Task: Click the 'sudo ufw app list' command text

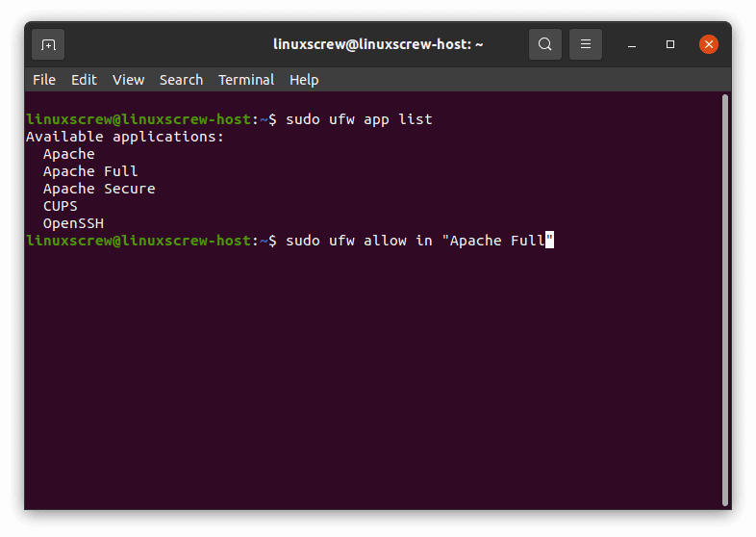Action: pyautogui.click(x=359, y=119)
